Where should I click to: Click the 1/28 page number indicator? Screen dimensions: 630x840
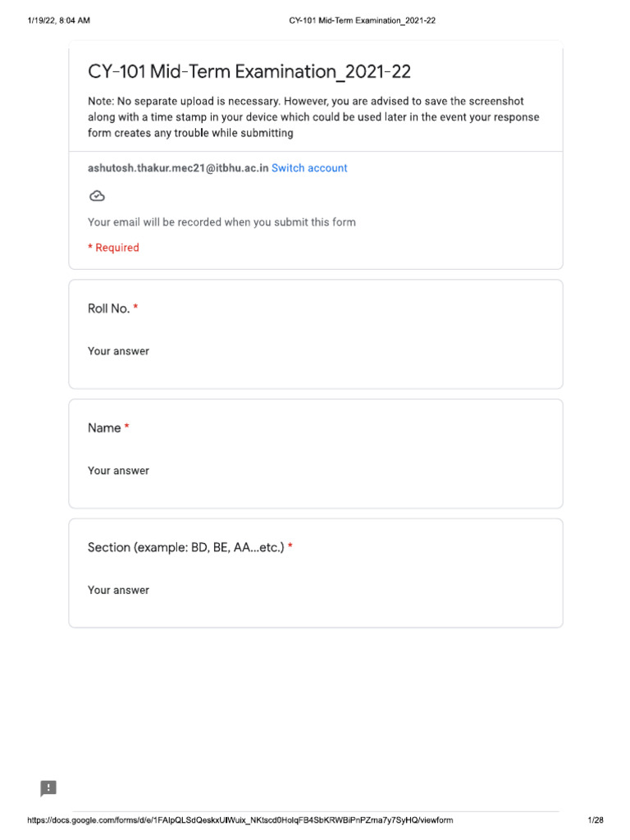click(x=596, y=820)
